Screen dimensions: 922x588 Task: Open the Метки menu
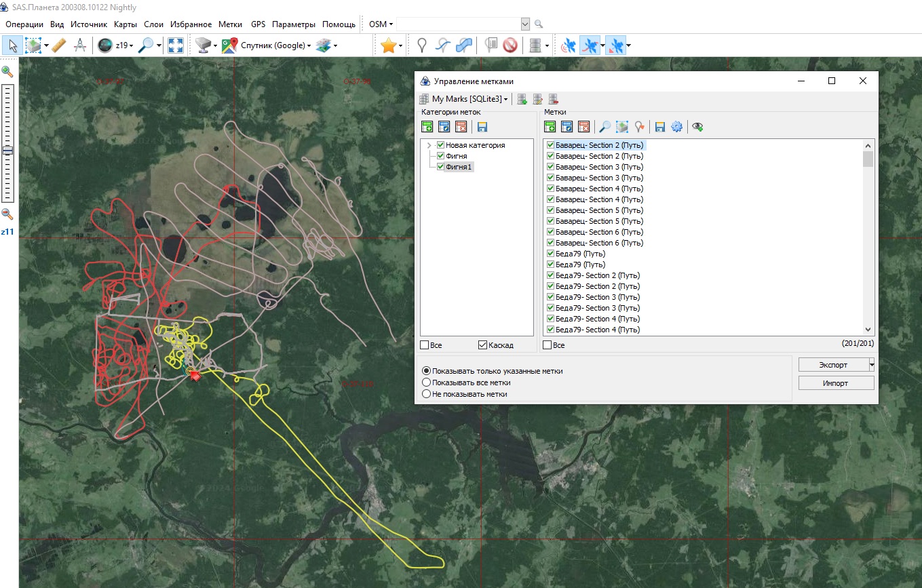pyautogui.click(x=230, y=24)
